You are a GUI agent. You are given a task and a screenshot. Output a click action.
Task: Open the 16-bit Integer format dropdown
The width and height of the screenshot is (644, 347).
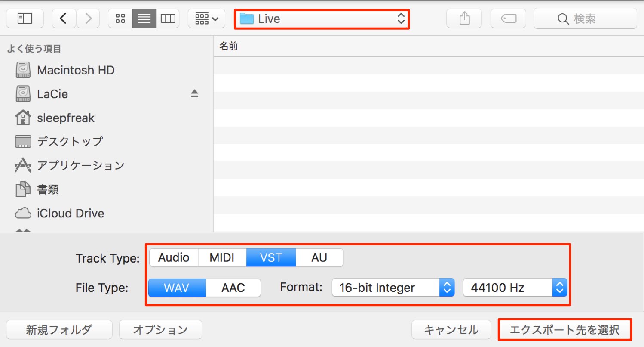coord(393,288)
